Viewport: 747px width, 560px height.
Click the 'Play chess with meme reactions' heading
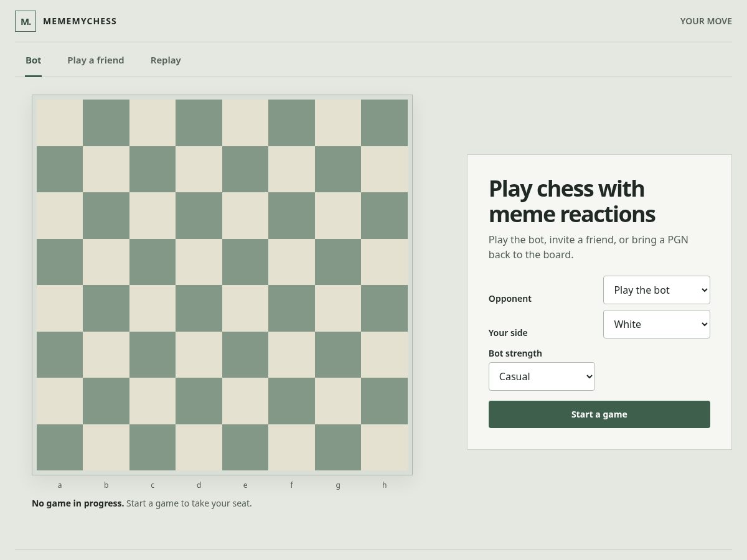click(572, 201)
